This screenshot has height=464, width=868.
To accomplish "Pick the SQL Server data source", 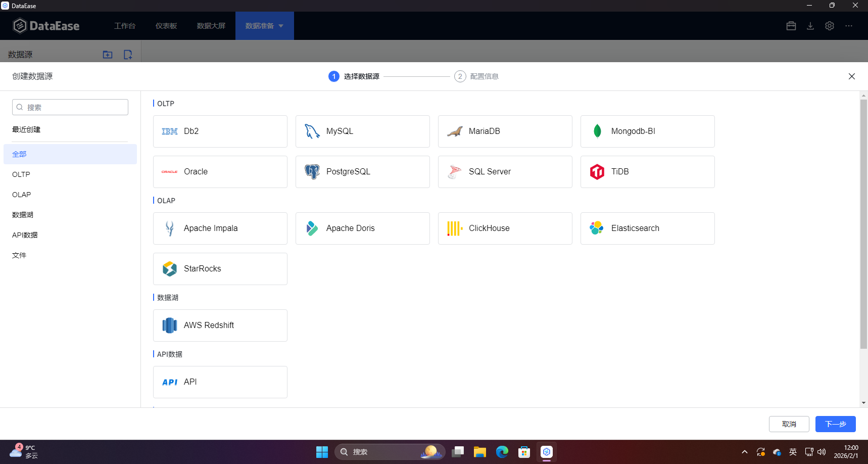I will click(505, 172).
